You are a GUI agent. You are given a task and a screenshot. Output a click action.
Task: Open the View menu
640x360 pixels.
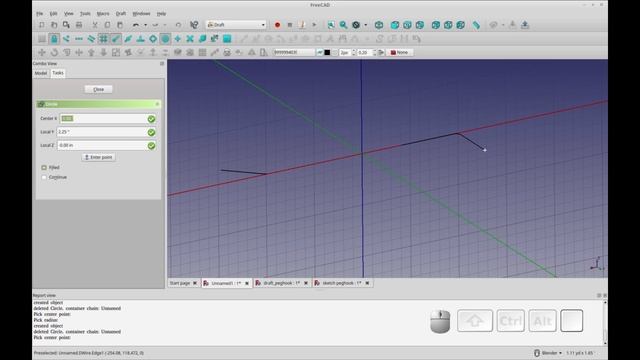click(x=69, y=13)
